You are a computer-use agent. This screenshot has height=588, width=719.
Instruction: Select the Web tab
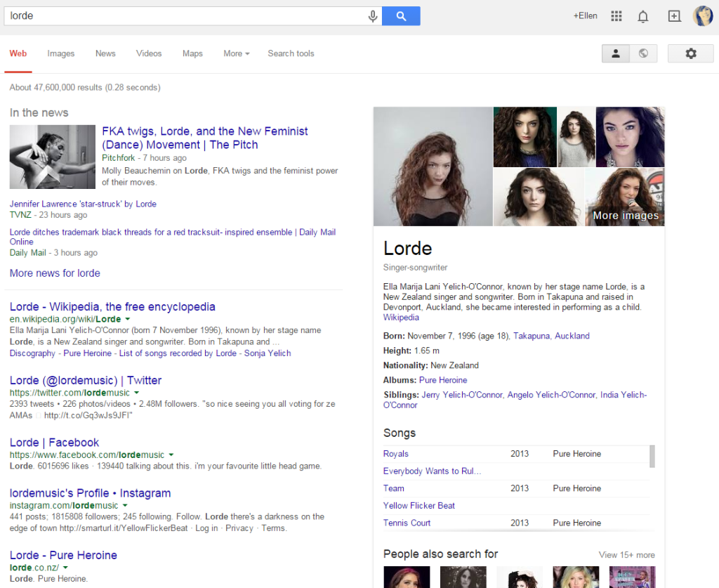click(x=18, y=53)
